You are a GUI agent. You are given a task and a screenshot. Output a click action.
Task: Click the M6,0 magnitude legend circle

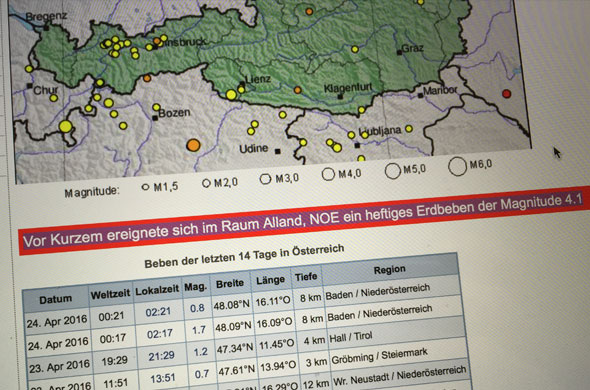tap(457, 166)
